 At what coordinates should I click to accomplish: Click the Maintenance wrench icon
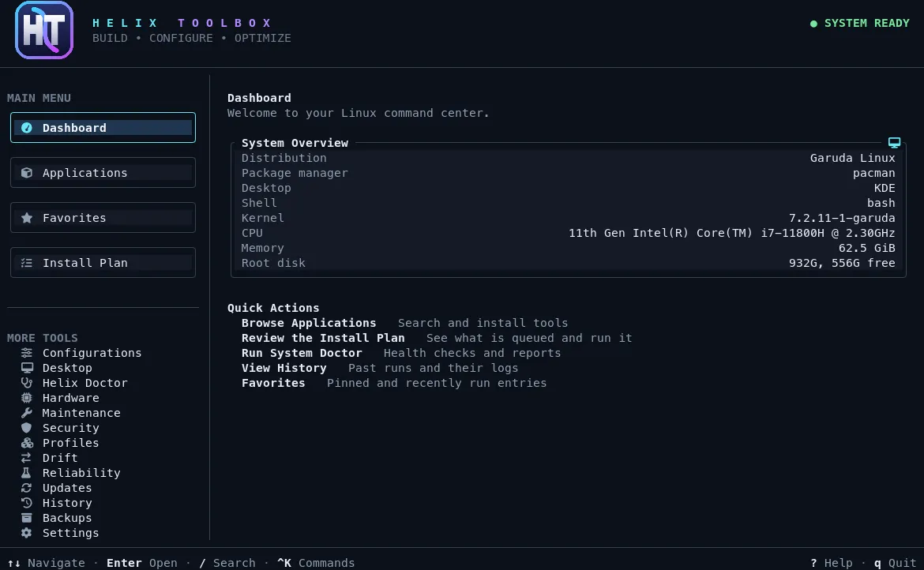(27, 413)
